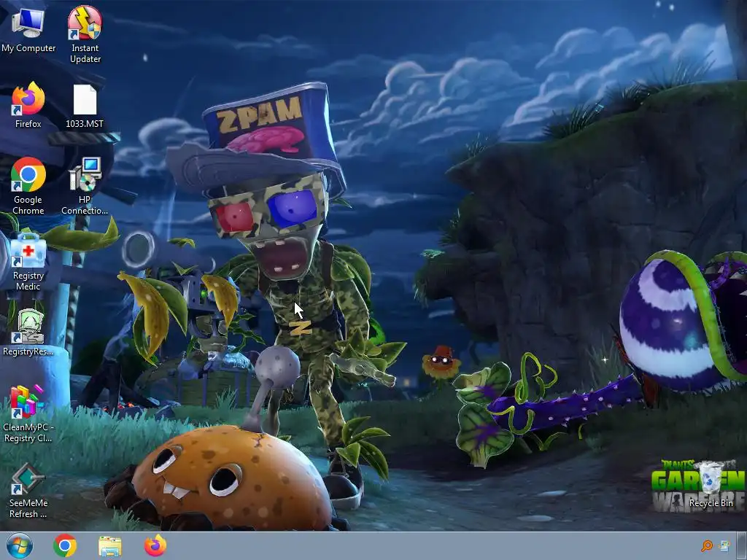Open the Windows Start menu orb
This screenshot has width=747, height=560.
pos(20,545)
